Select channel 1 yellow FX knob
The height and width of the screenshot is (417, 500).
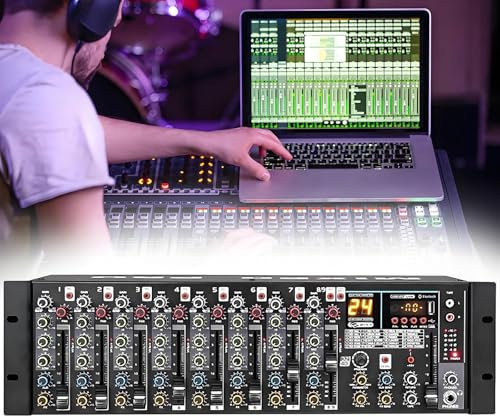(44, 399)
